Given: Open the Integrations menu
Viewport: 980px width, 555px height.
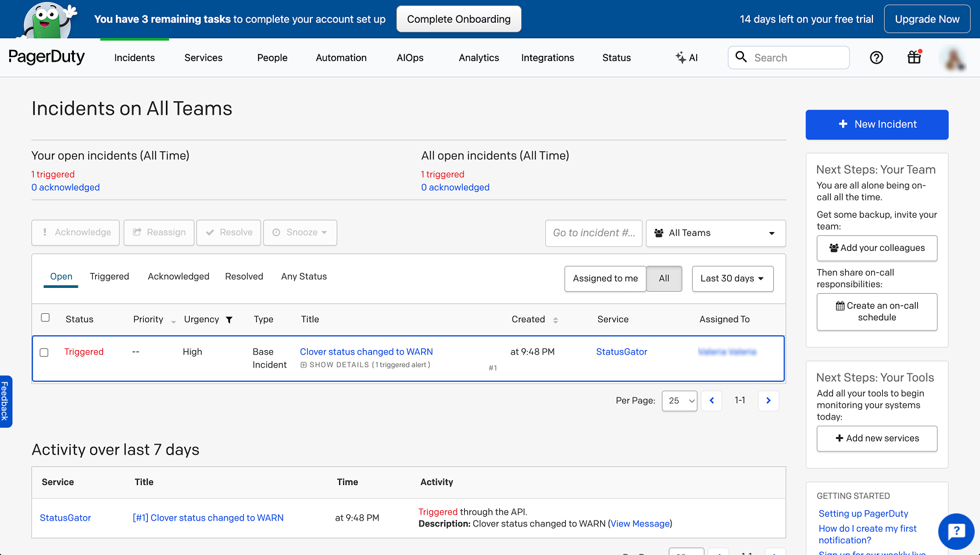Looking at the screenshot, I should point(548,58).
